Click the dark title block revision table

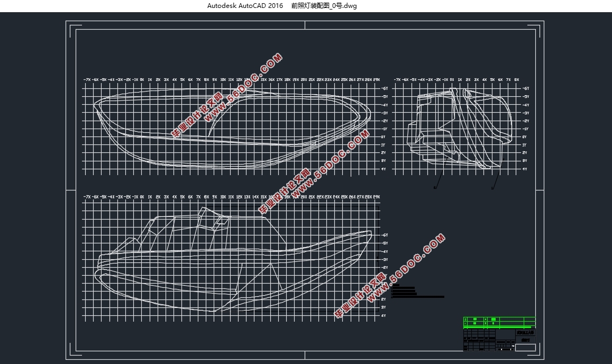pos(479,340)
